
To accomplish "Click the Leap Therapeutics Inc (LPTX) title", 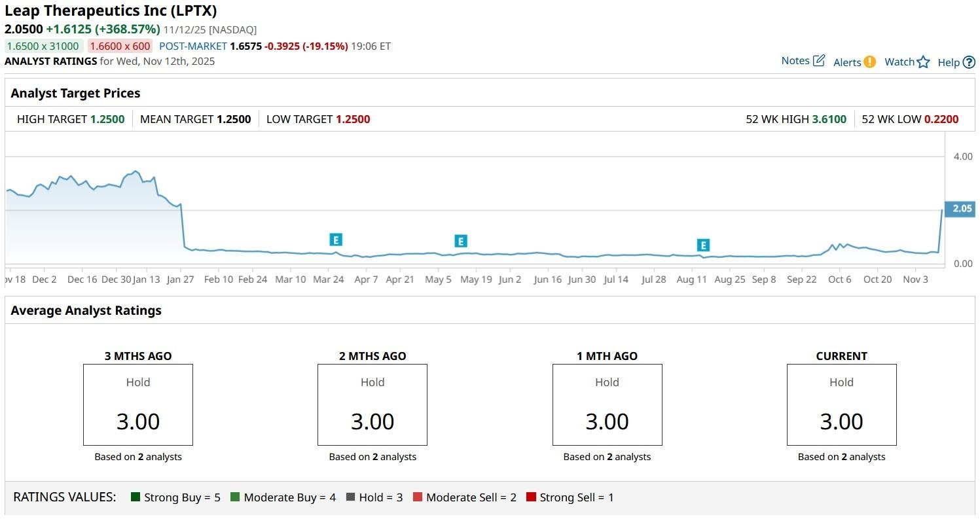I will [x=111, y=11].
